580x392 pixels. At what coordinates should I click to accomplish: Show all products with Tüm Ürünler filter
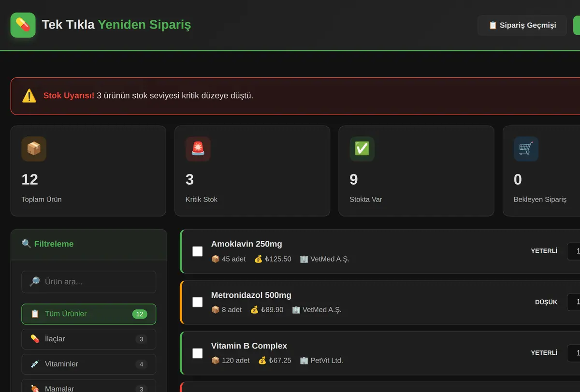89,314
